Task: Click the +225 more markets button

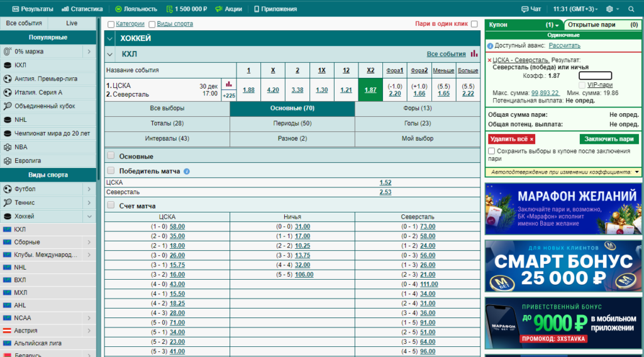Action: click(x=229, y=96)
